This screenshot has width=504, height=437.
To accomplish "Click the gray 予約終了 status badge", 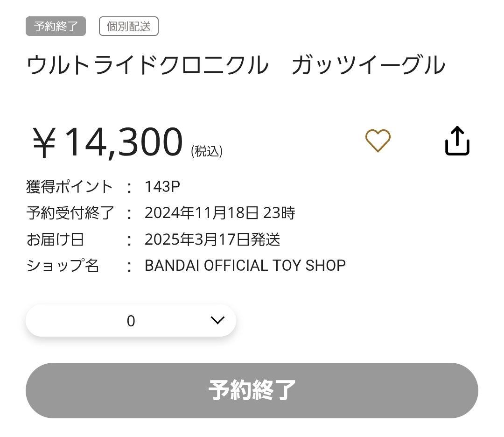I will [x=56, y=26].
